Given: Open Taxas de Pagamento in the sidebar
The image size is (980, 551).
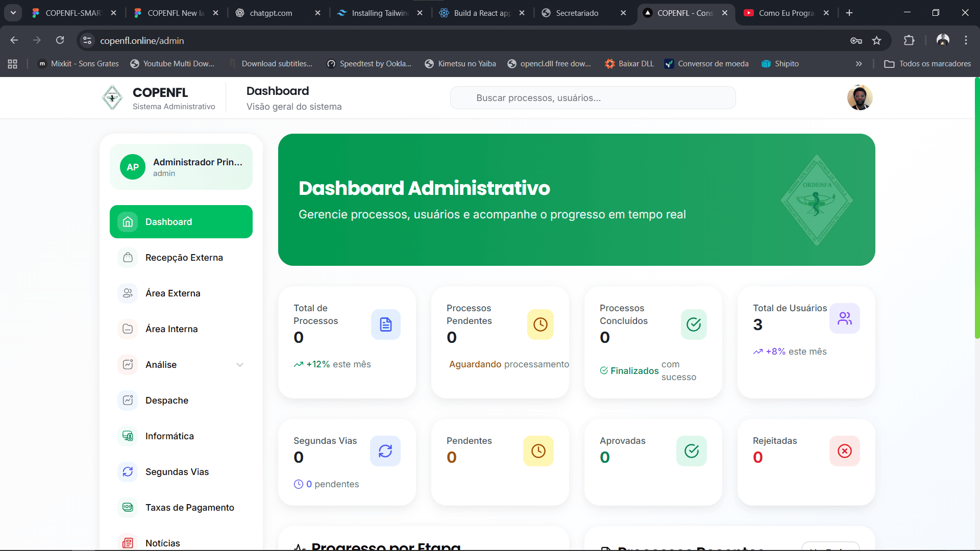Looking at the screenshot, I should [181, 508].
